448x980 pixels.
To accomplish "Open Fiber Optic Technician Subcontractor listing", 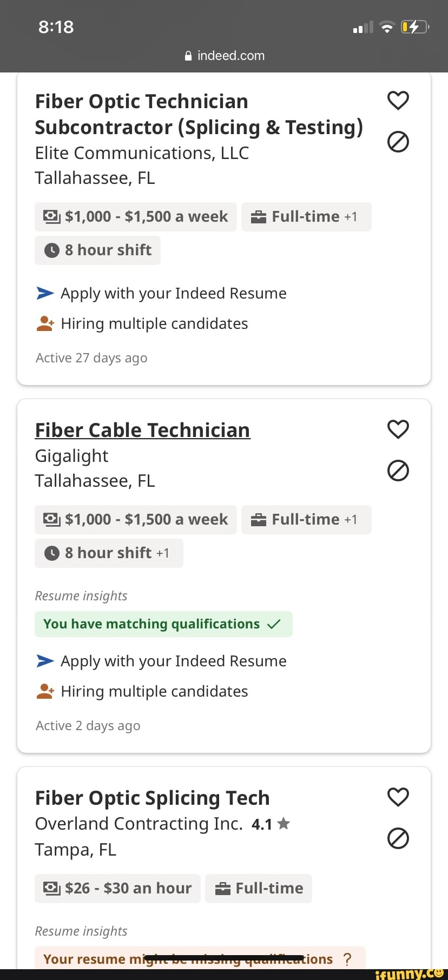I will coord(198,115).
